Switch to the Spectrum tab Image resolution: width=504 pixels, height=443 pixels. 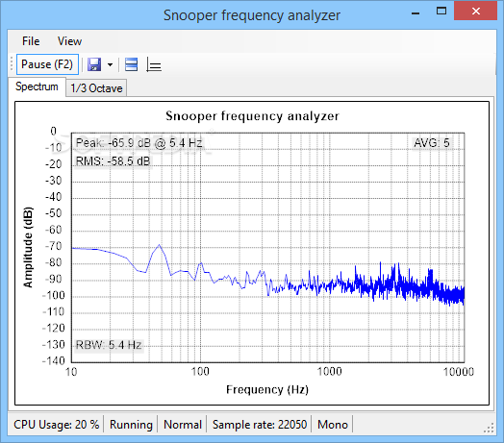(x=37, y=86)
